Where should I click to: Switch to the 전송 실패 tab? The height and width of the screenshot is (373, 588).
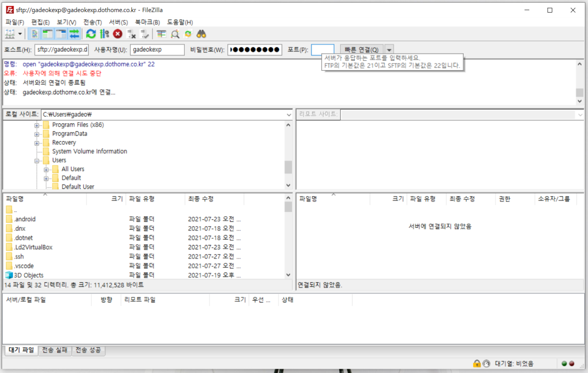pos(55,350)
